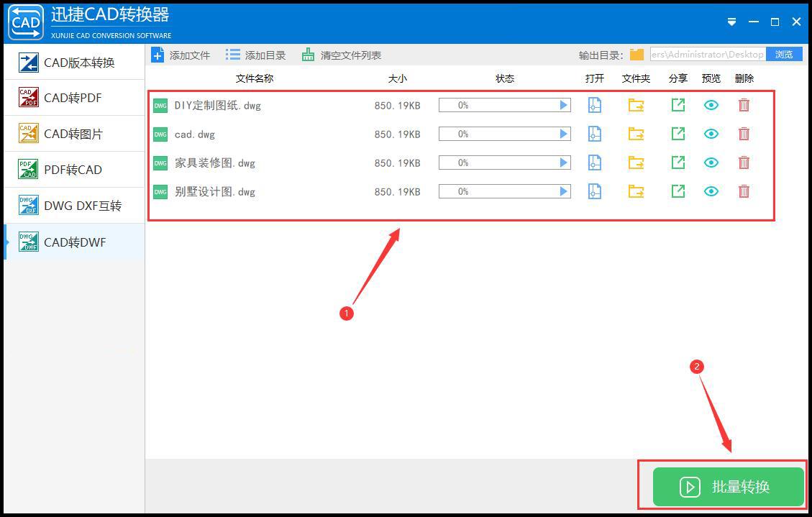812x517 pixels.
Task: Open the CAD drawing file for cad.dwg
Action: click(x=594, y=134)
